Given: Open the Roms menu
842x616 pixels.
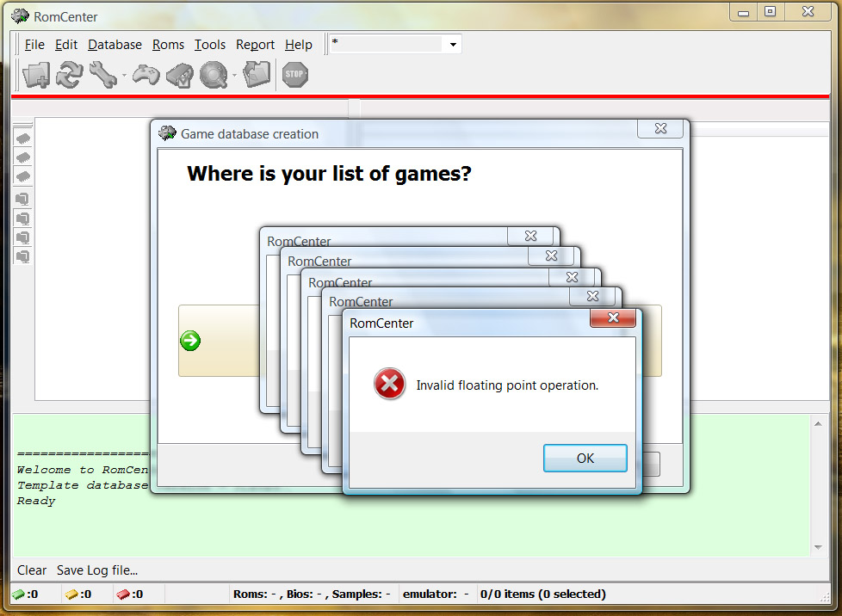Looking at the screenshot, I should [x=168, y=45].
